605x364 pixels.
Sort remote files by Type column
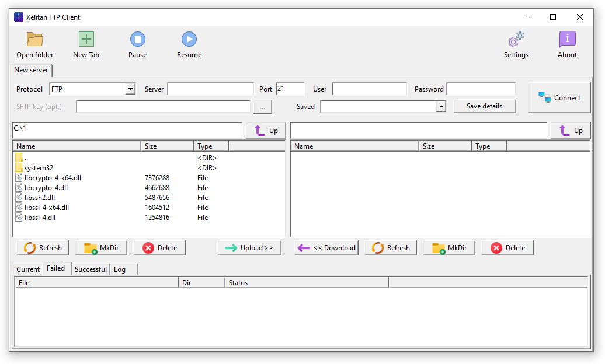(489, 146)
